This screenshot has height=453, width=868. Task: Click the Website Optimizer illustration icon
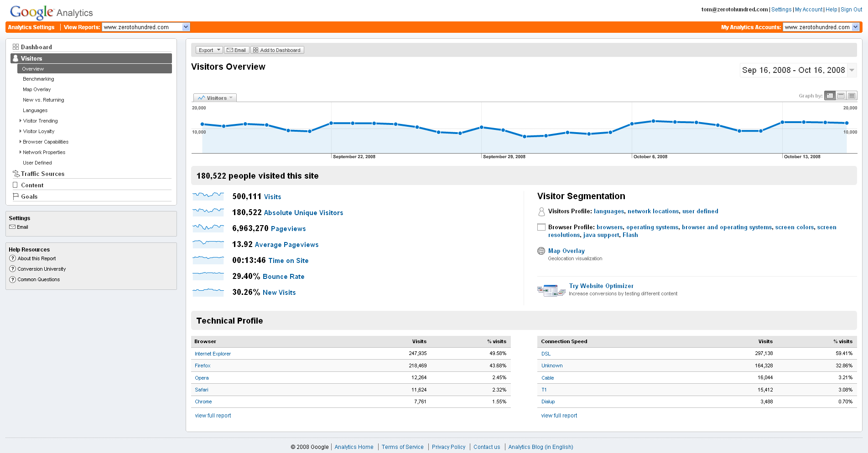tap(551, 290)
